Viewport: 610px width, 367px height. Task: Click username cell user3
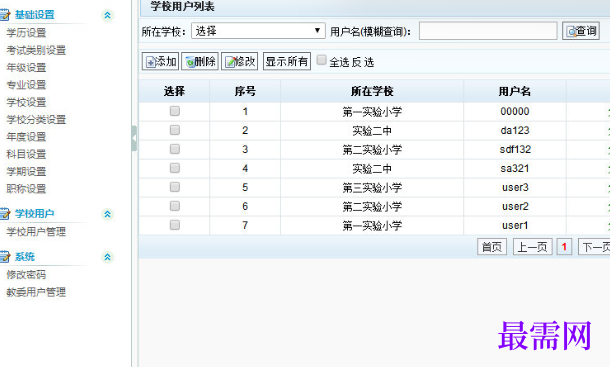point(515,188)
